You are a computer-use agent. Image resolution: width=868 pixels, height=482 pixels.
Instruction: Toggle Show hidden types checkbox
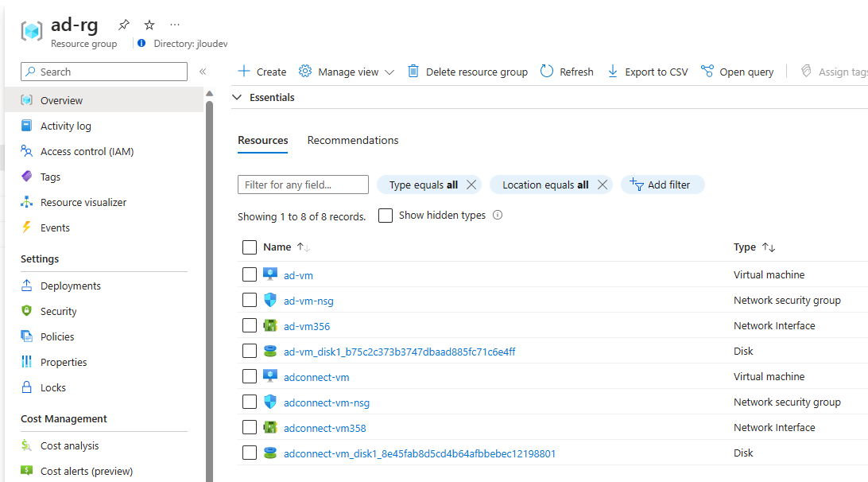point(386,215)
